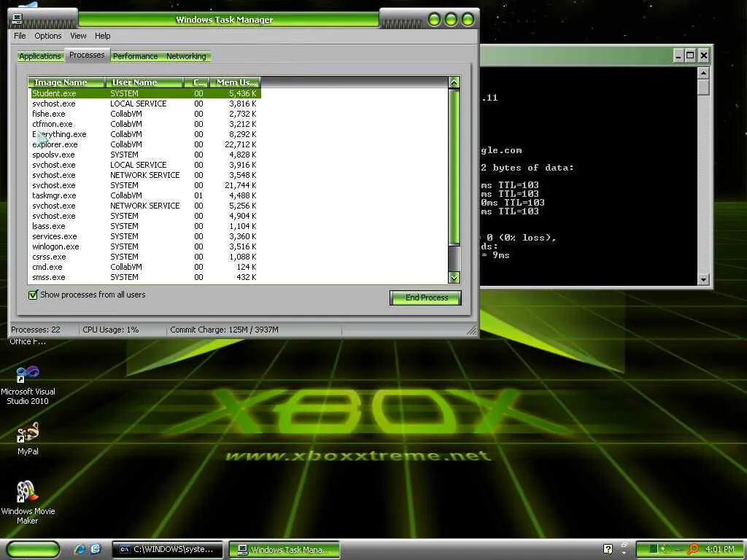Minimize the command prompt window

[678, 55]
